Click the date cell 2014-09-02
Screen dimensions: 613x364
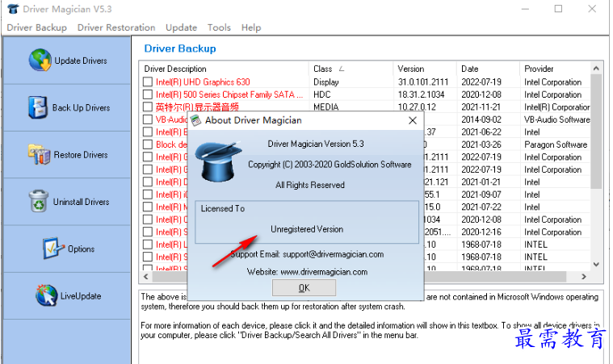[x=481, y=119]
